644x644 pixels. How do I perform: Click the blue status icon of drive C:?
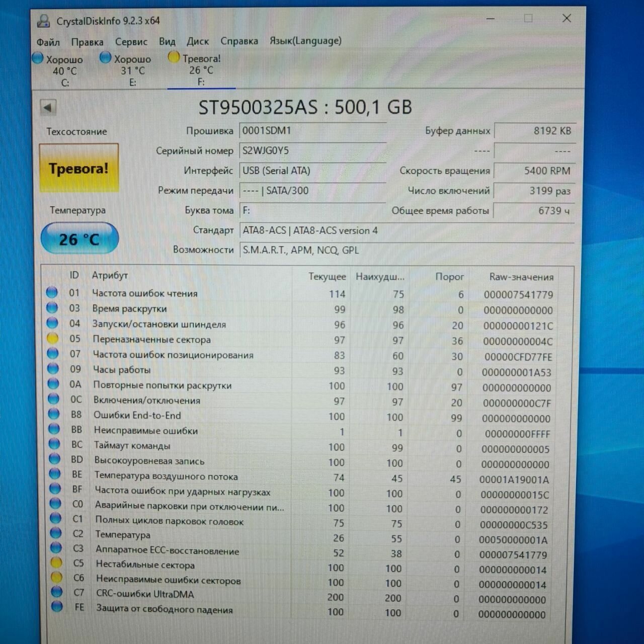[38, 58]
